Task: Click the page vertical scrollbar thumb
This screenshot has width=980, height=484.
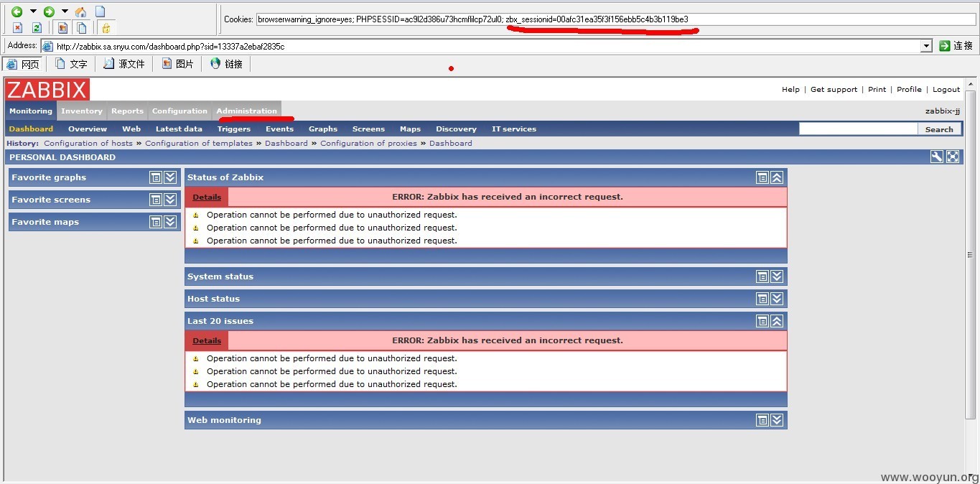Action: [970, 255]
